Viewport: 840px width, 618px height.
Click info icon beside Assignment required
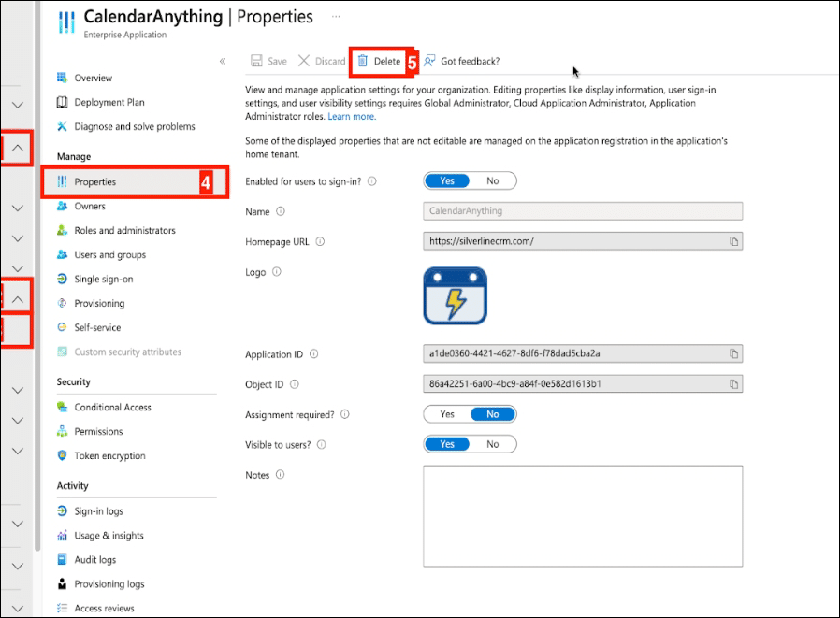pos(345,414)
